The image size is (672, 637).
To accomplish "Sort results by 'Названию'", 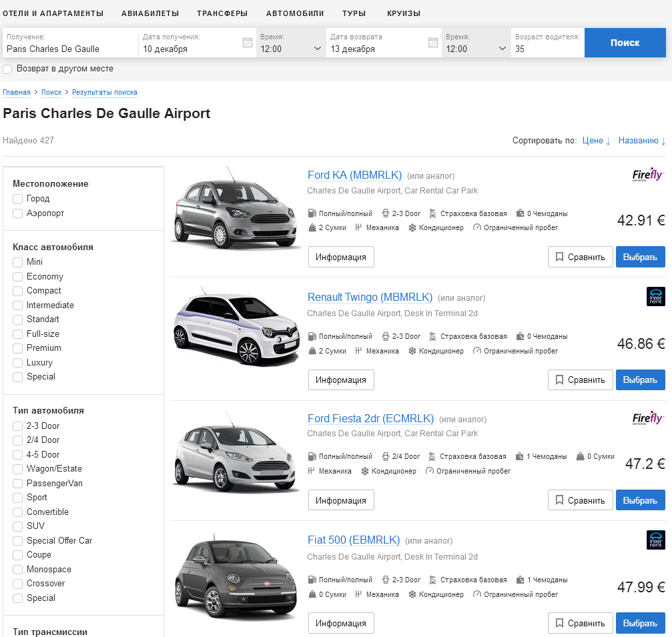I will click(x=642, y=141).
